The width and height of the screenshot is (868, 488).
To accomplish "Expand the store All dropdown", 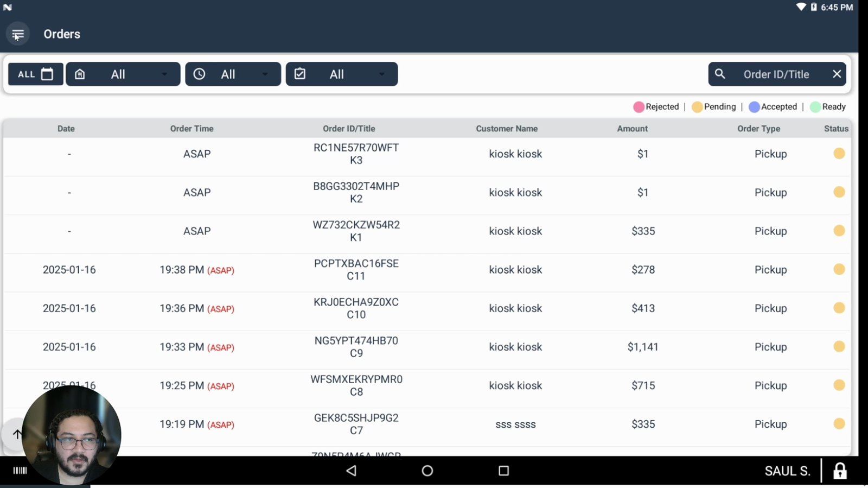I will [x=123, y=74].
